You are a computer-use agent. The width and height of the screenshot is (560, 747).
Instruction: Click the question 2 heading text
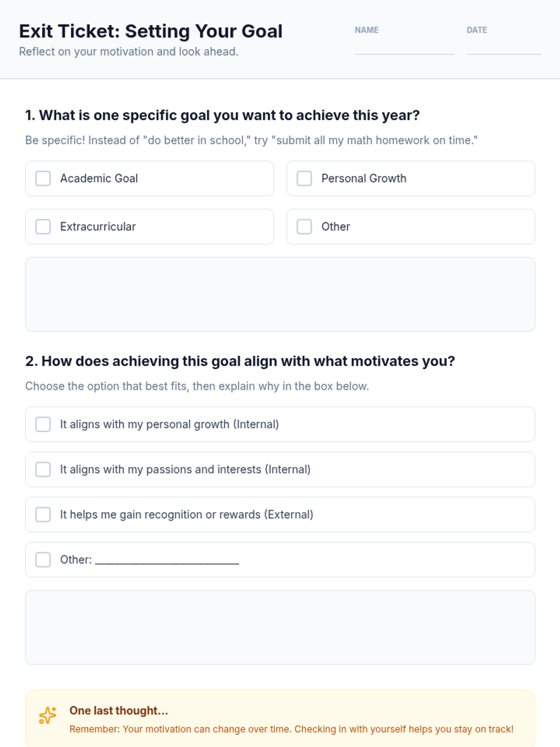240,361
